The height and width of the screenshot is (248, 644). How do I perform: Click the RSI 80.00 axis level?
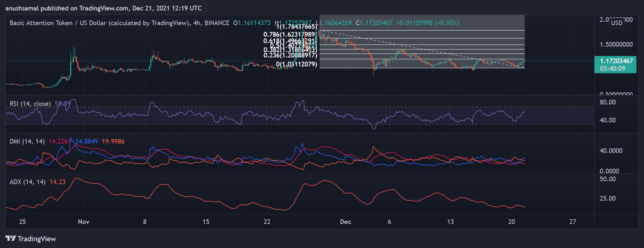click(607, 102)
